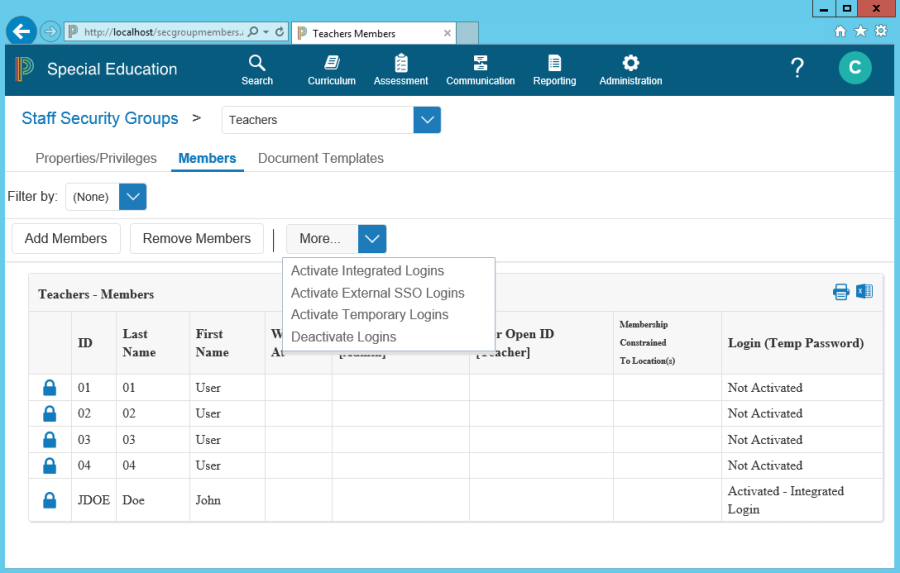
Task: Choose Deactivate Logins from the menu
Action: 343,337
